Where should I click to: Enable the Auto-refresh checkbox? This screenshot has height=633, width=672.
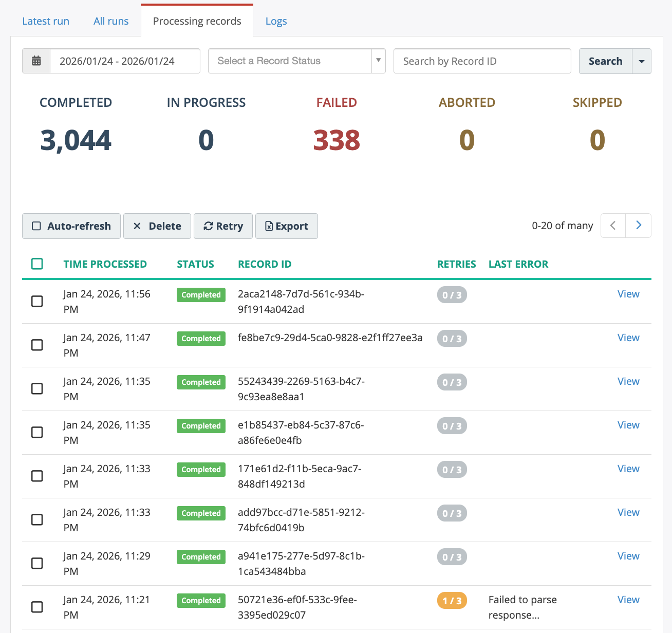click(36, 226)
